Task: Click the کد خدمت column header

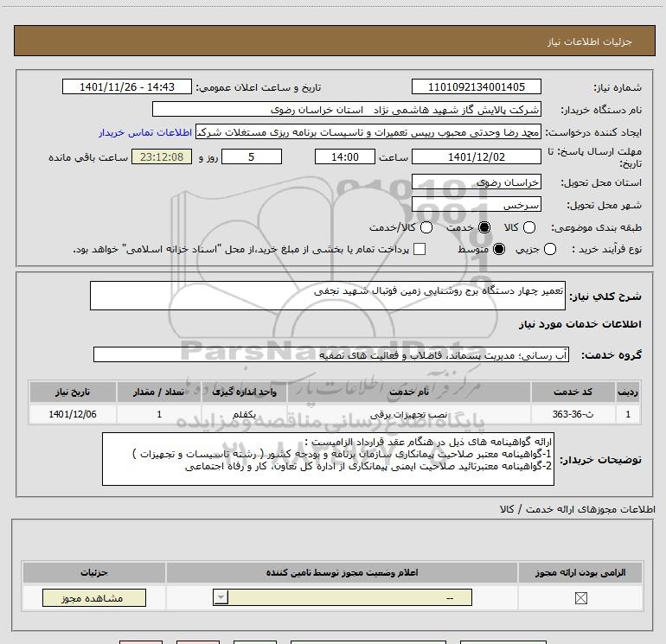Action: (573, 392)
